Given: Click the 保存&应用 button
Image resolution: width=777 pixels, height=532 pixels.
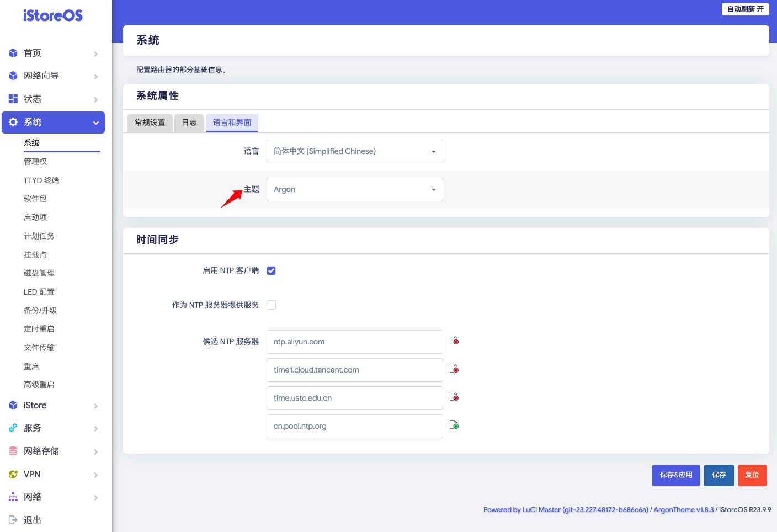Looking at the screenshot, I should (x=675, y=475).
